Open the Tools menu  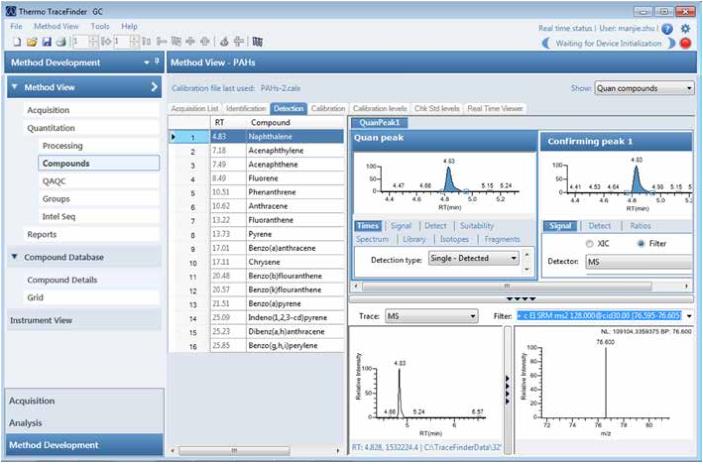point(100,26)
